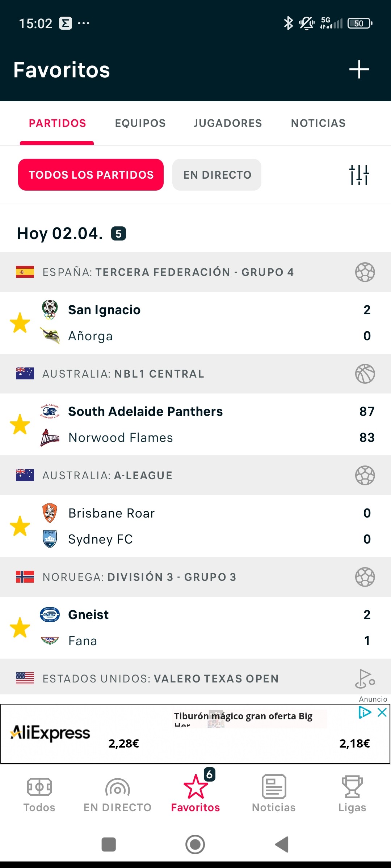Tap the plus icon to add favorites
The height and width of the screenshot is (868, 391).
[x=359, y=69]
